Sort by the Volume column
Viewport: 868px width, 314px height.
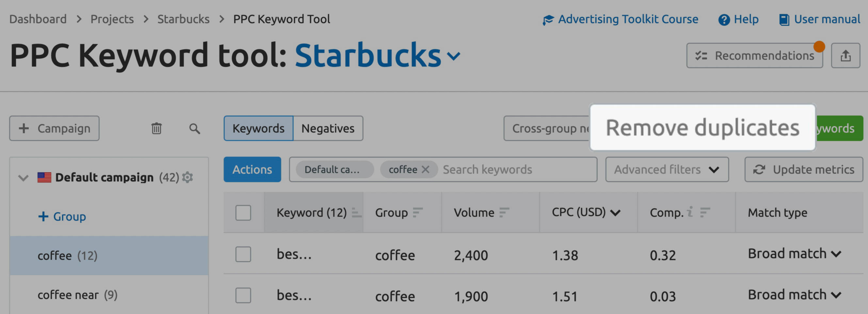coord(504,213)
